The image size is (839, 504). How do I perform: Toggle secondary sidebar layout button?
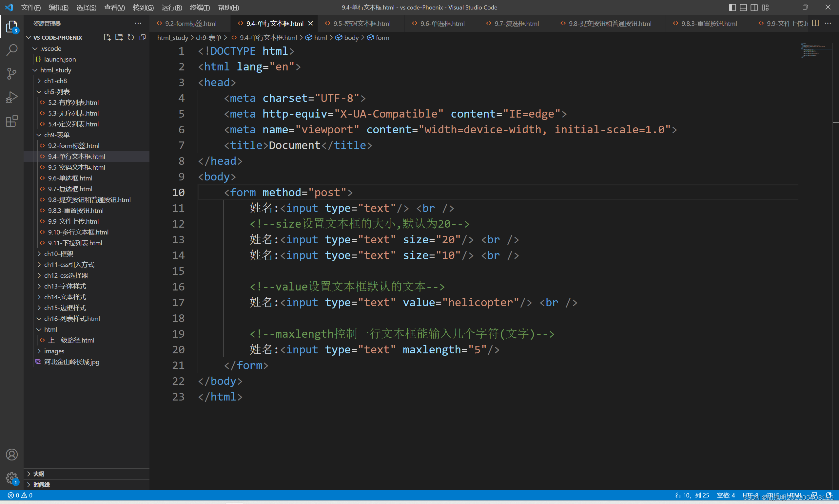coord(754,8)
